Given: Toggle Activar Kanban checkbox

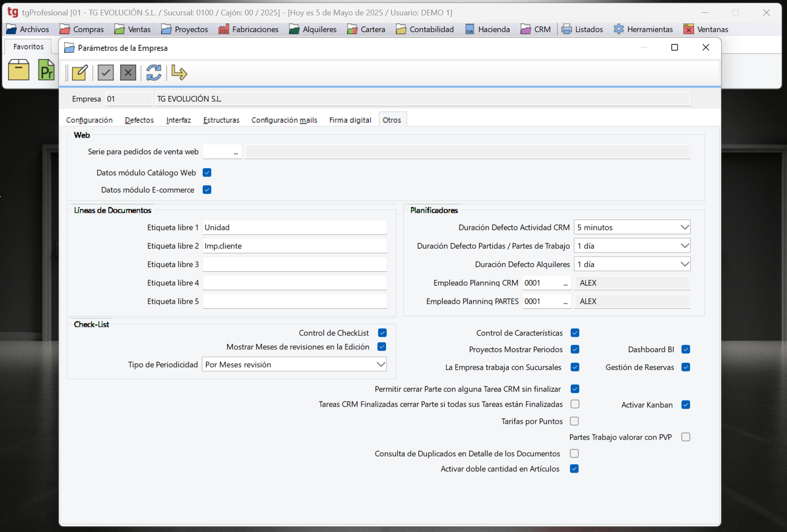Looking at the screenshot, I should pos(686,405).
